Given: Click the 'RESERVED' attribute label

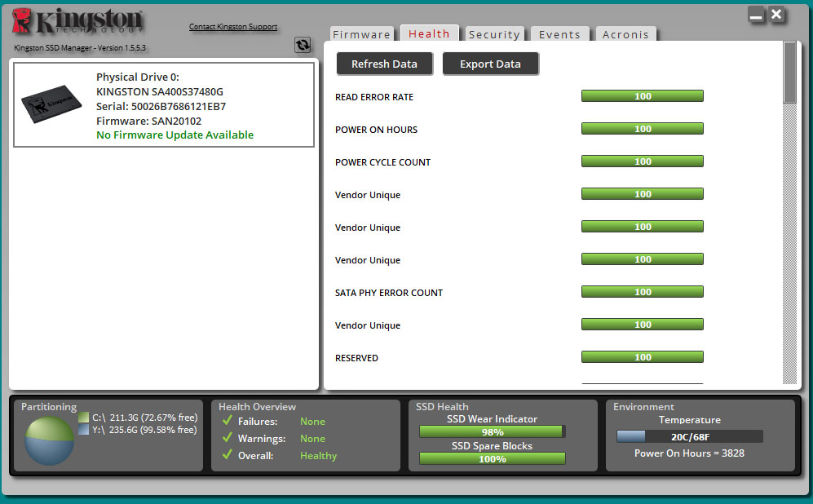Looking at the screenshot, I should pyautogui.click(x=356, y=358).
